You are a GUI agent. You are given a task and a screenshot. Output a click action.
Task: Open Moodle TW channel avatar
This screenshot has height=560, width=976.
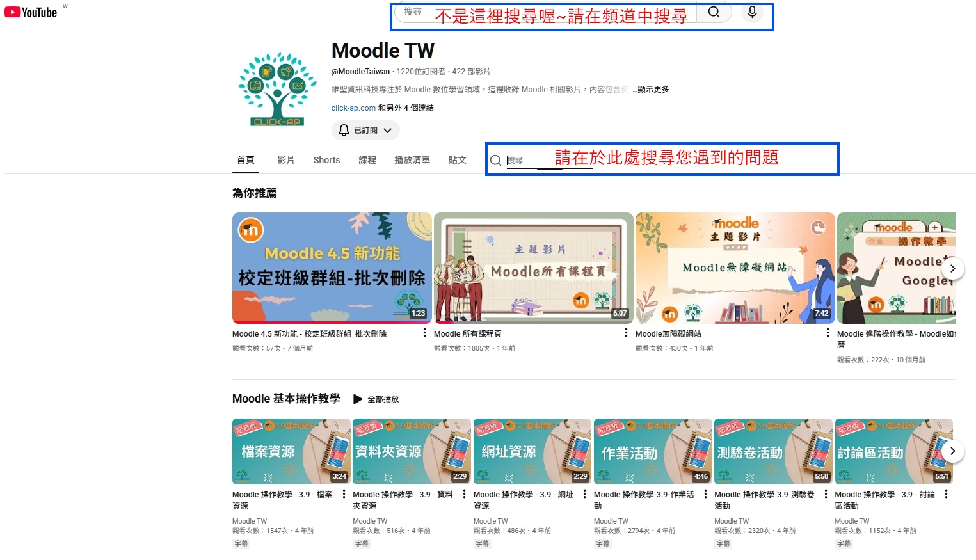[x=277, y=90]
